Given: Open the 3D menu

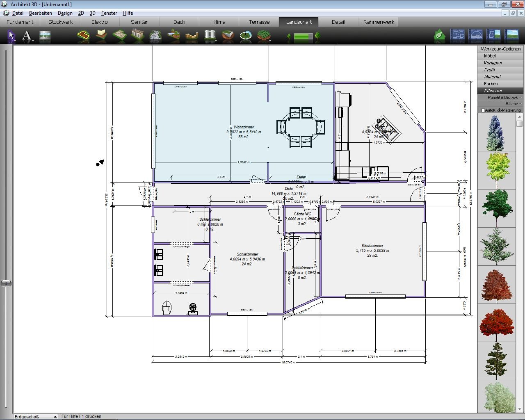Looking at the screenshot, I should (93, 13).
